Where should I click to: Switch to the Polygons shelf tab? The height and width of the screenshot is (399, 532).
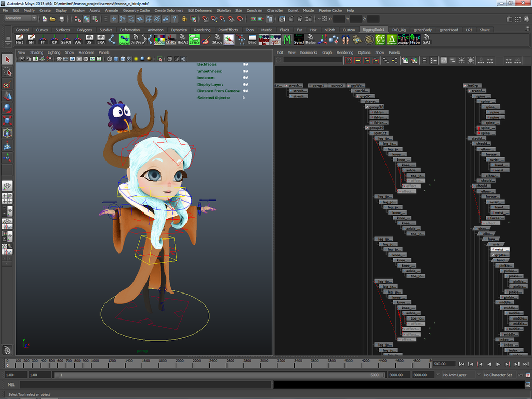tap(85, 30)
